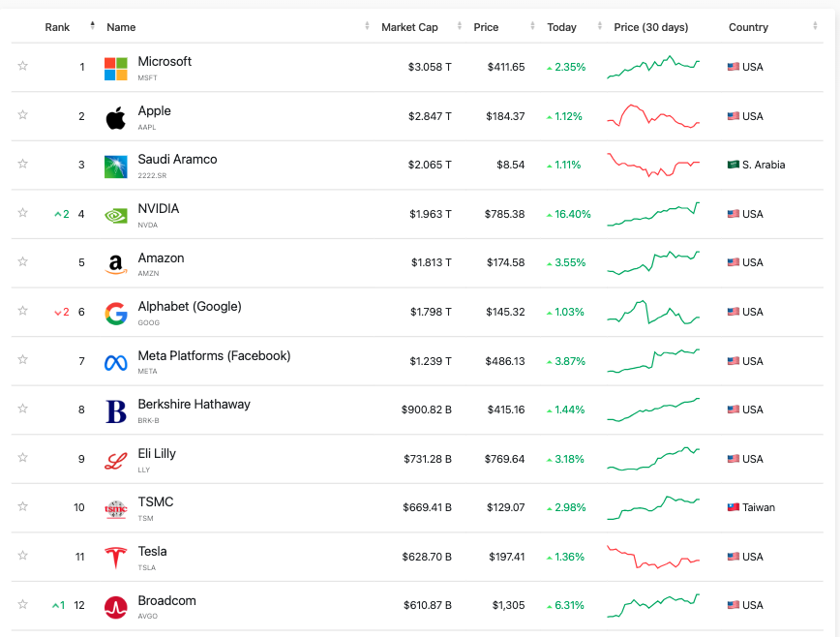The image size is (840, 637).
Task: Click the Amazon logo icon
Action: 116,264
